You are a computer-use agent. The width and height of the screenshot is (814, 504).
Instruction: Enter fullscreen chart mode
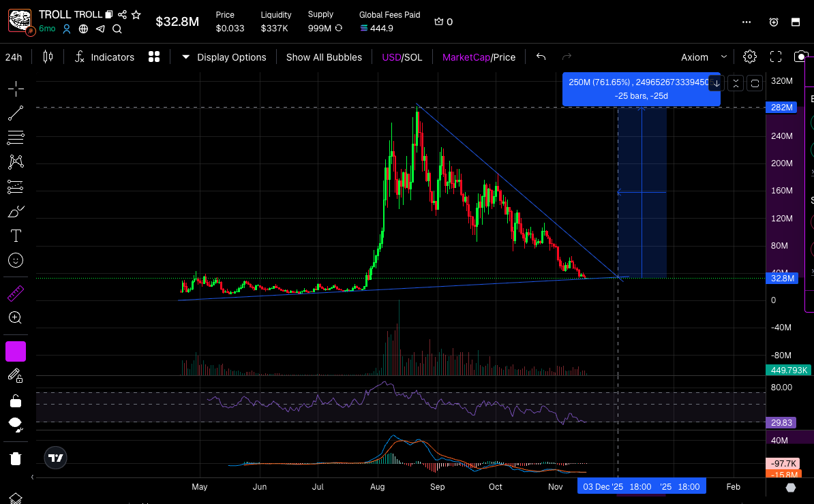[x=776, y=57]
